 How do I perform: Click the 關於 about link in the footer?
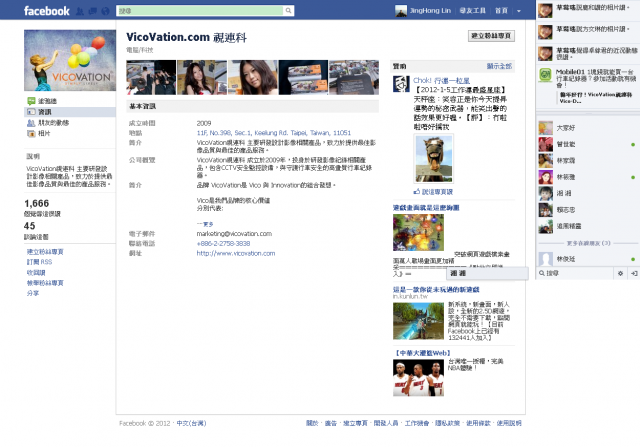(312, 423)
